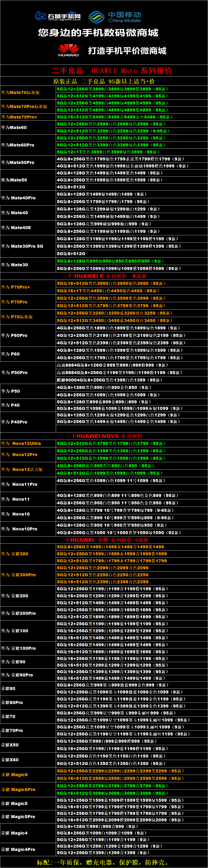
Task: Select the 华为 荣耀300Pro model label
Action: point(19,575)
